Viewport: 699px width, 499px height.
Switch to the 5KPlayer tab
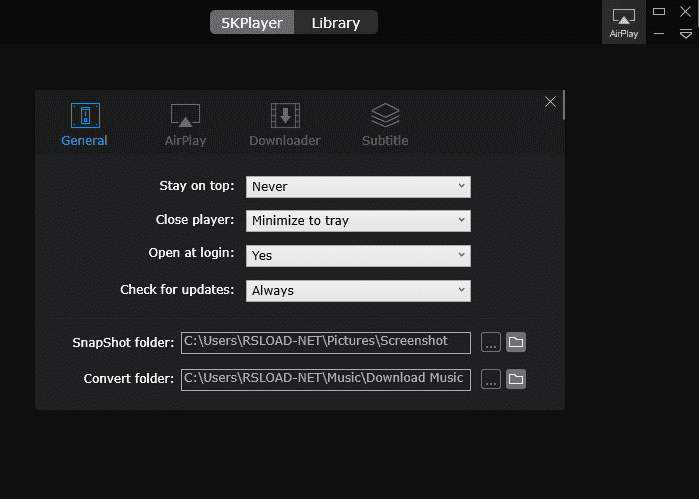coord(252,23)
